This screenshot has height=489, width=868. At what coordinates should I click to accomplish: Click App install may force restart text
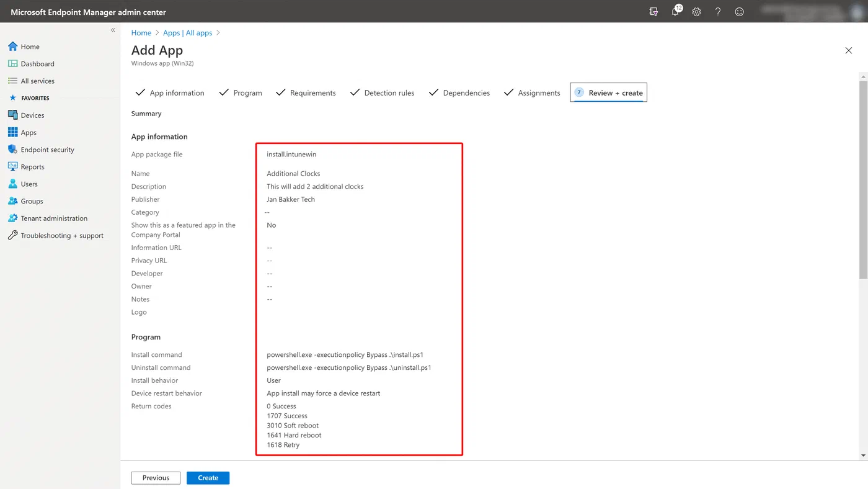coord(324,393)
